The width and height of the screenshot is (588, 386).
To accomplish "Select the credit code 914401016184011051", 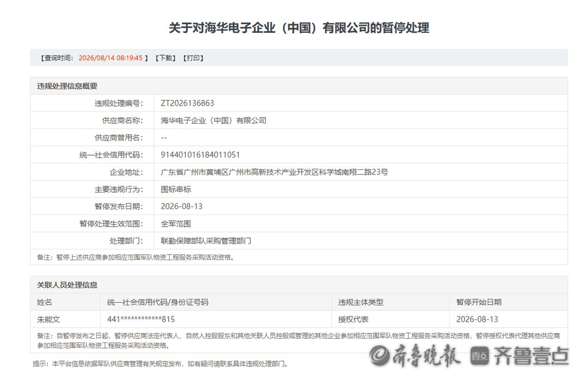I will 200,155.
